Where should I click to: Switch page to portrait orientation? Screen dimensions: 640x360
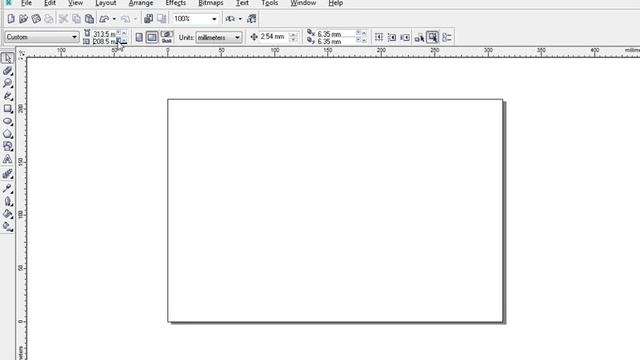click(x=139, y=38)
